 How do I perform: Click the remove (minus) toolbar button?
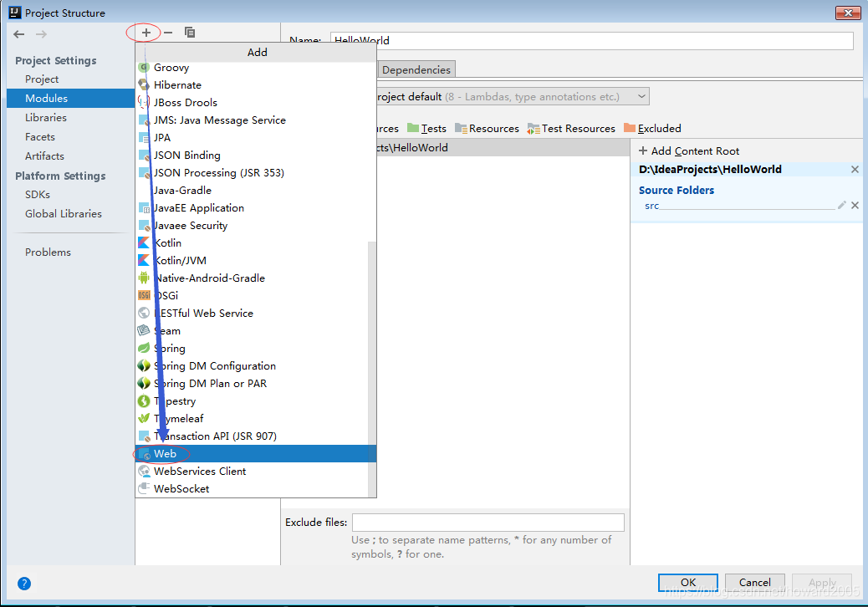tap(168, 33)
